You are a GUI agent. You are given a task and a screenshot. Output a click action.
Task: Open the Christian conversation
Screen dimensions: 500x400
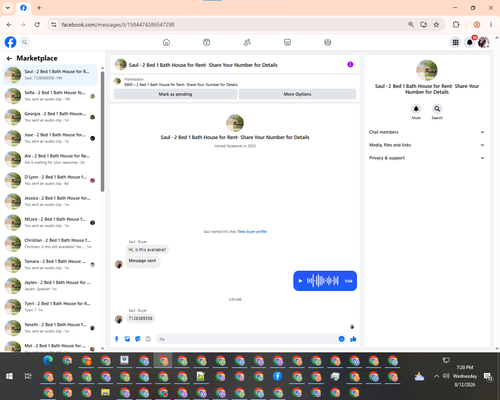point(50,243)
